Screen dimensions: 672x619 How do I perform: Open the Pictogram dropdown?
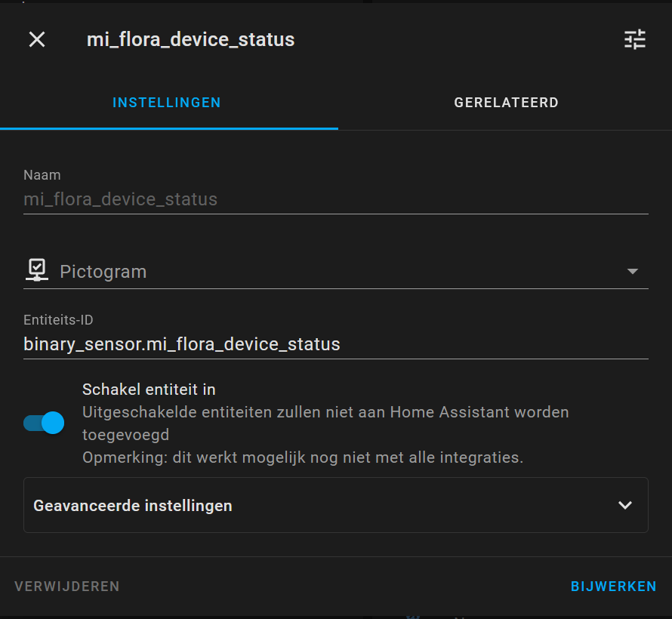pyautogui.click(x=633, y=270)
